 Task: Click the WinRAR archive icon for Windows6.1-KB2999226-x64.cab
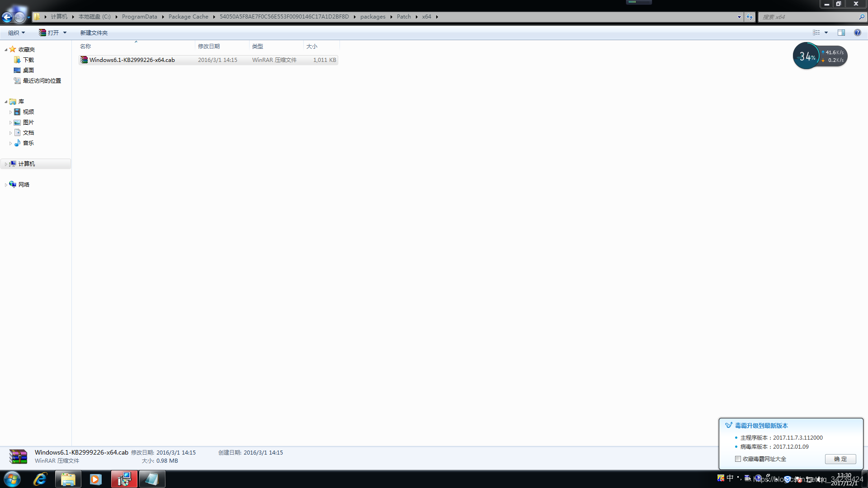tap(84, 60)
